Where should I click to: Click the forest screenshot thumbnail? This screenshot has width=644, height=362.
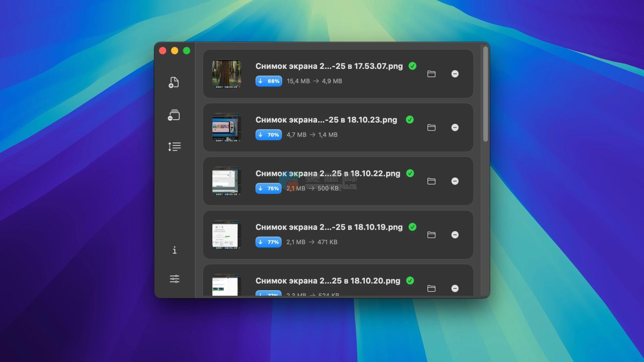(x=226, y=74)
